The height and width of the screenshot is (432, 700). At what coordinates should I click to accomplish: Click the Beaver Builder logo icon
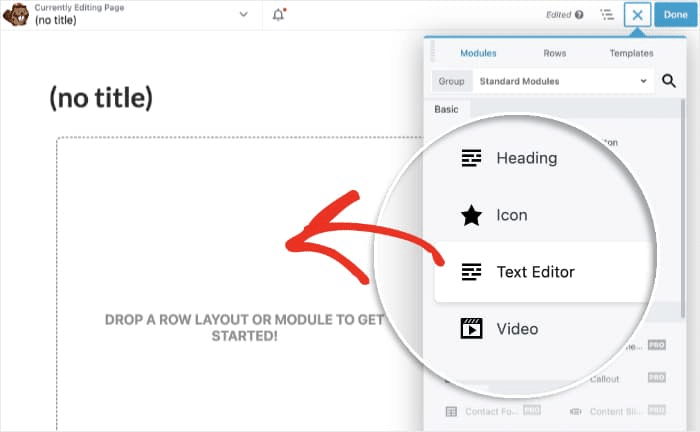pos(16,15)
